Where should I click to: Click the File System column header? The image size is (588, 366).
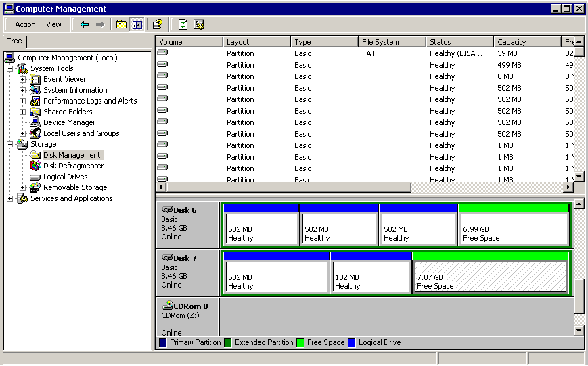[392, 42]
